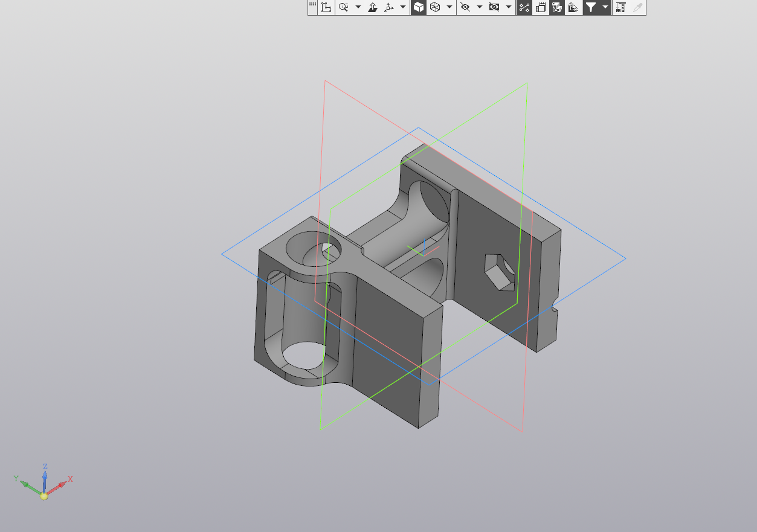This screenshot has height=532, width=757.
Task: Toggle the shaded solid cube display mode
Action: tap(418, 7)
